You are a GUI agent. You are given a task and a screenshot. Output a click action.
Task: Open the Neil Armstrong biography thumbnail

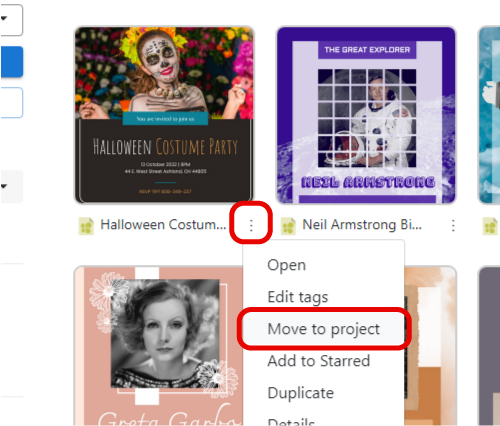coord(366,115)
